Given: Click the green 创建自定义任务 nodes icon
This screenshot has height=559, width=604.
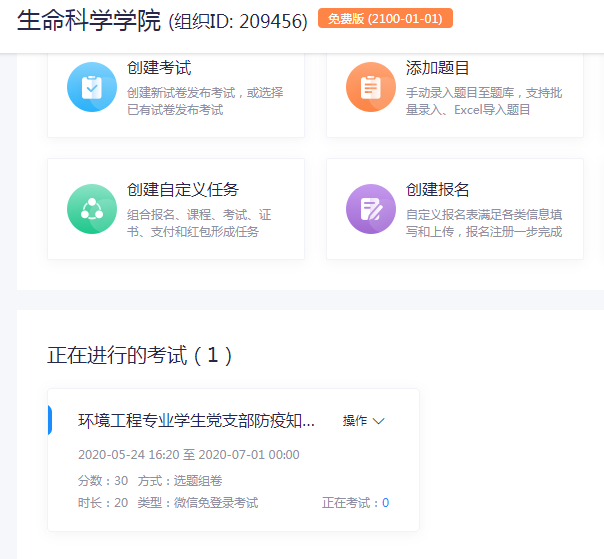Looking at the screenshot, I should coord(92,209).
